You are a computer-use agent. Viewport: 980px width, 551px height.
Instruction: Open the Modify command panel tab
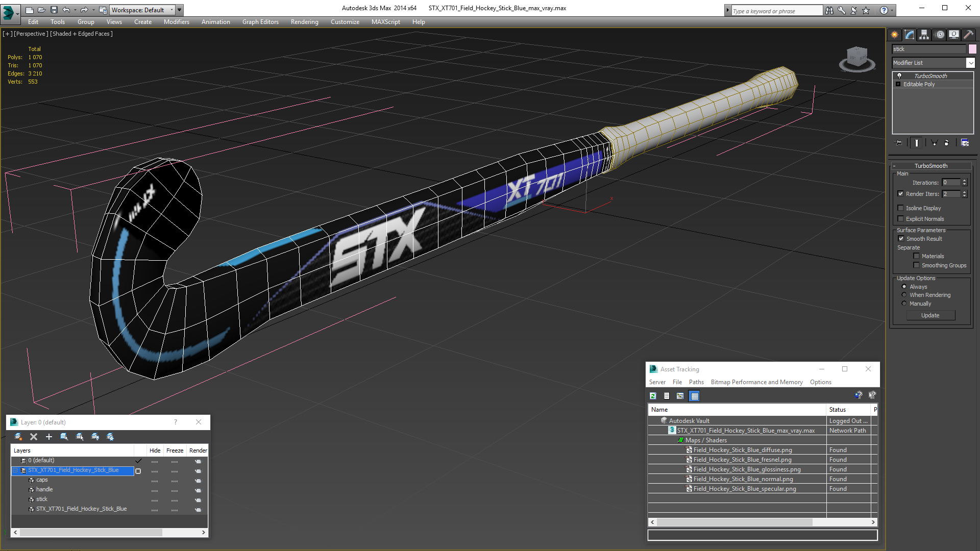click(910, 35)
